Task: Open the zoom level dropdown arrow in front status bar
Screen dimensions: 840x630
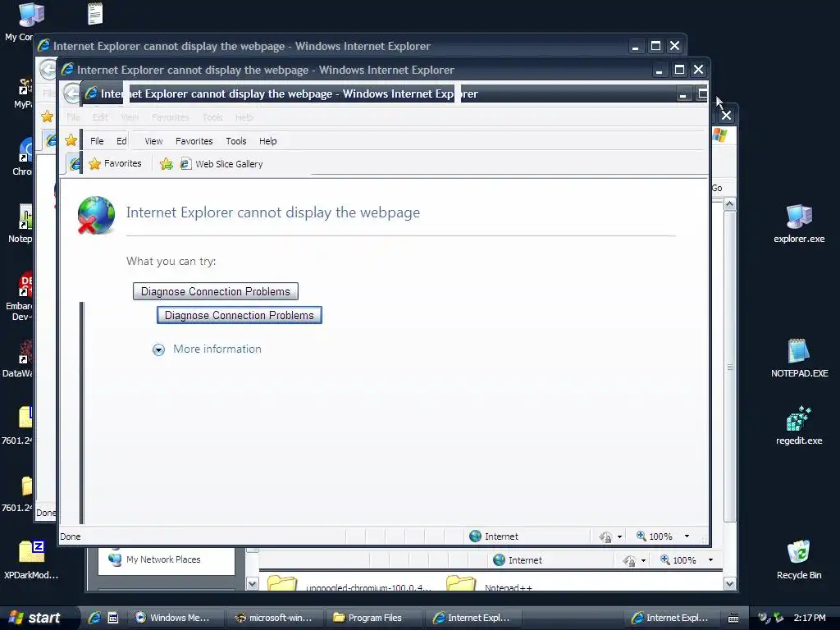Action: 687,536
